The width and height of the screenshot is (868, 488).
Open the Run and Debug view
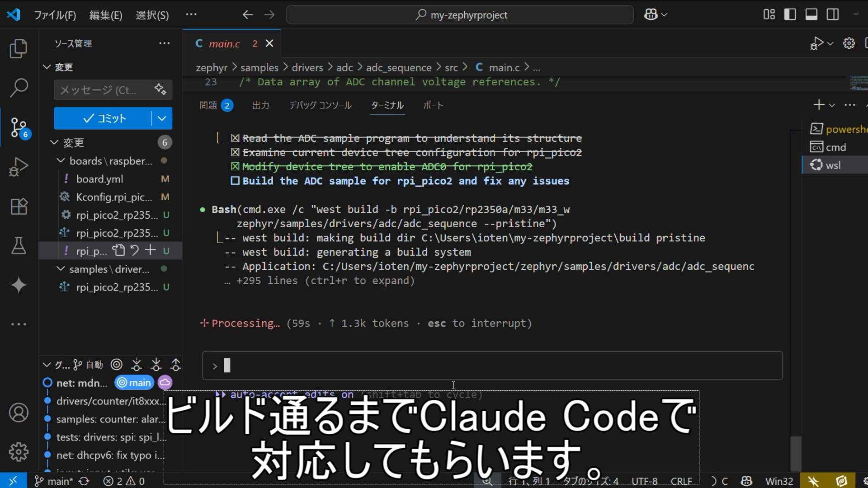click(x=19, y=167)
